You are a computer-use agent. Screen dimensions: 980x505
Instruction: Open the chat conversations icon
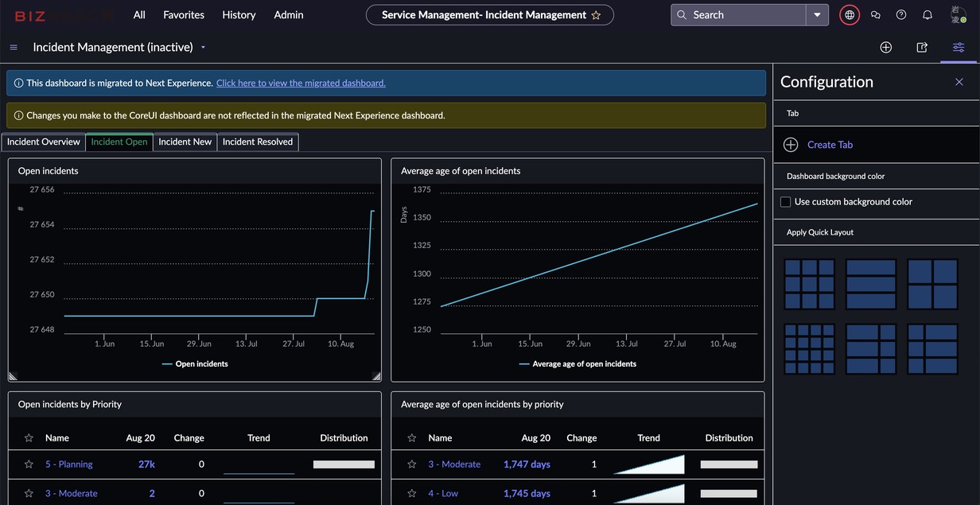tap(876, 15)
